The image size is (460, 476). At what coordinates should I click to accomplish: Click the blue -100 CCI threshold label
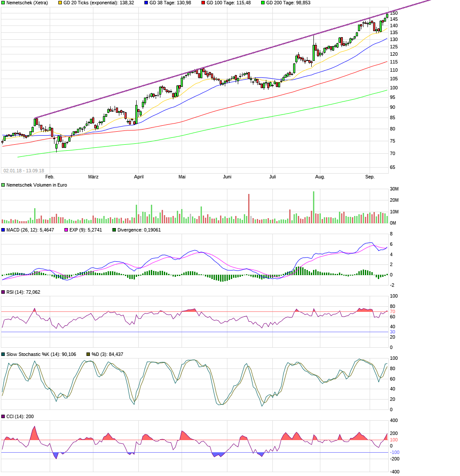tap(395, 452)
